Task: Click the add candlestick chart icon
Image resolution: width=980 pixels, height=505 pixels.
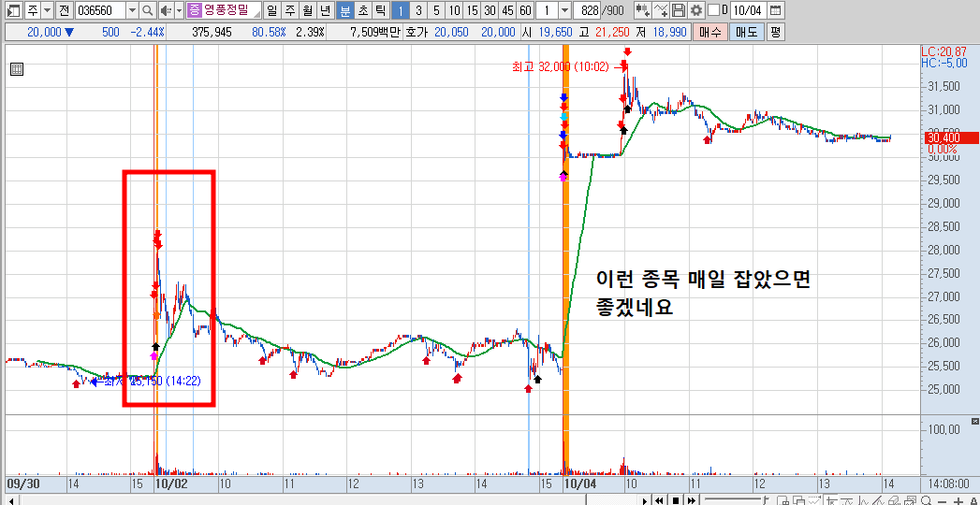Action: 642,10
